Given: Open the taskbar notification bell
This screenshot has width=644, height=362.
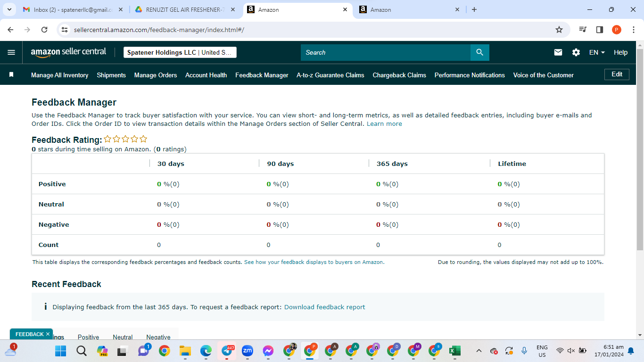Looking at the screenshot, I should tap(631, 351).
